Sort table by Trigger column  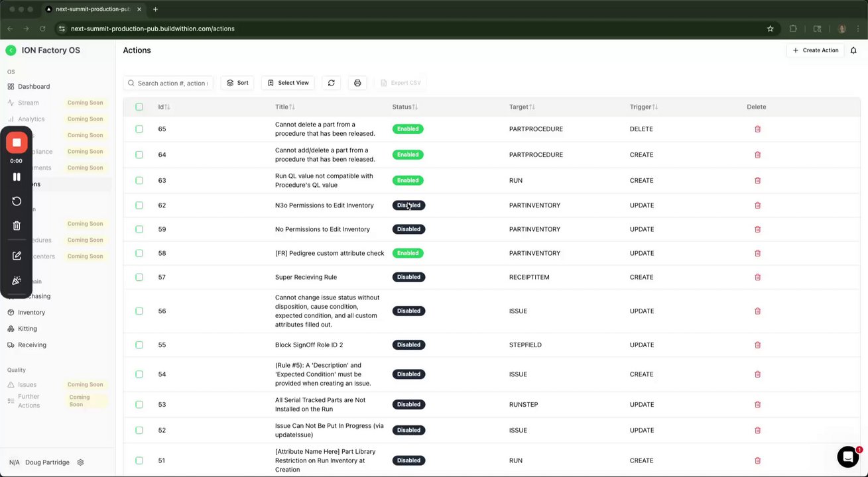(x=644, y=107)
